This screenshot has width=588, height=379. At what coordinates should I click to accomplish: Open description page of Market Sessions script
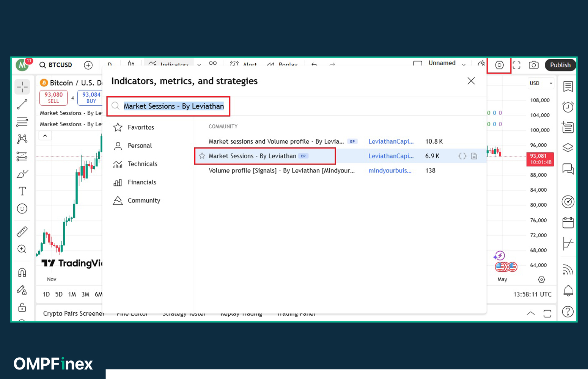tap(474, 156)
